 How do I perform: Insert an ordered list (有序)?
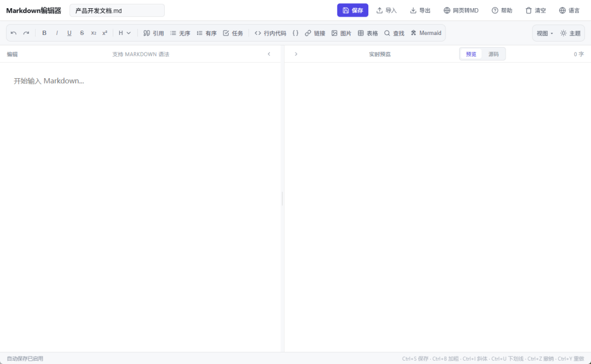206,33
